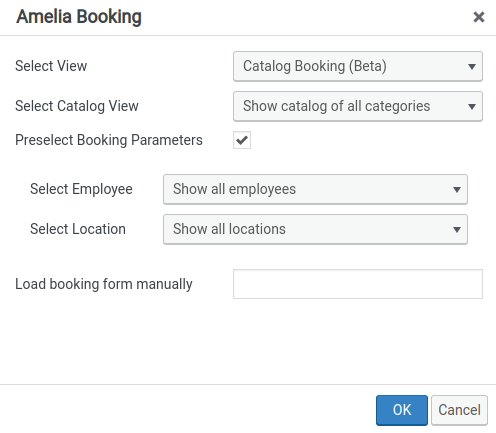Click the arrow icon on Select Location combo

point(457,230)
